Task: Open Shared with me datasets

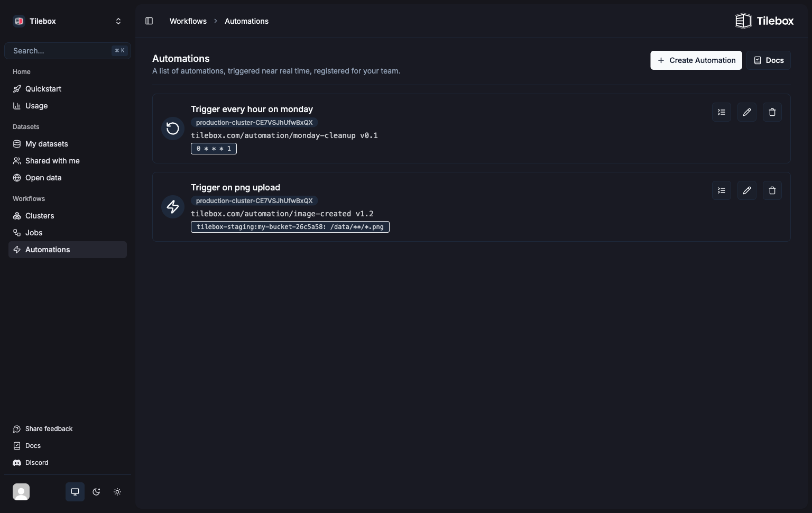Action: [x=52, y=161]
